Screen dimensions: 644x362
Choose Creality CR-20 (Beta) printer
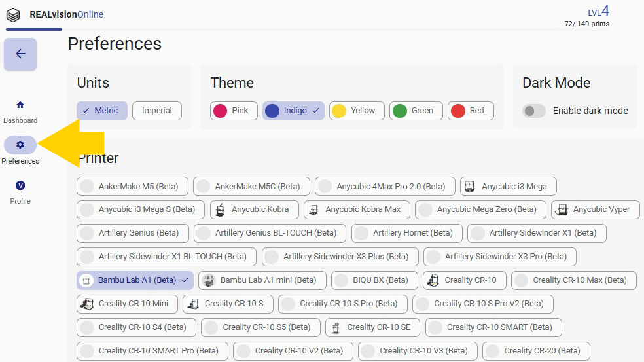click(x=537, y=351)
